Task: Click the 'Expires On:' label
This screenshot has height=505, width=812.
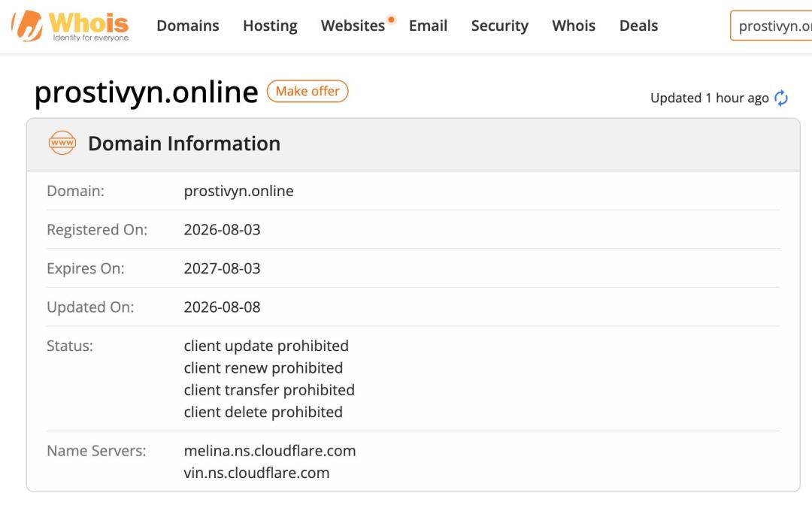Action: point(86,268)
